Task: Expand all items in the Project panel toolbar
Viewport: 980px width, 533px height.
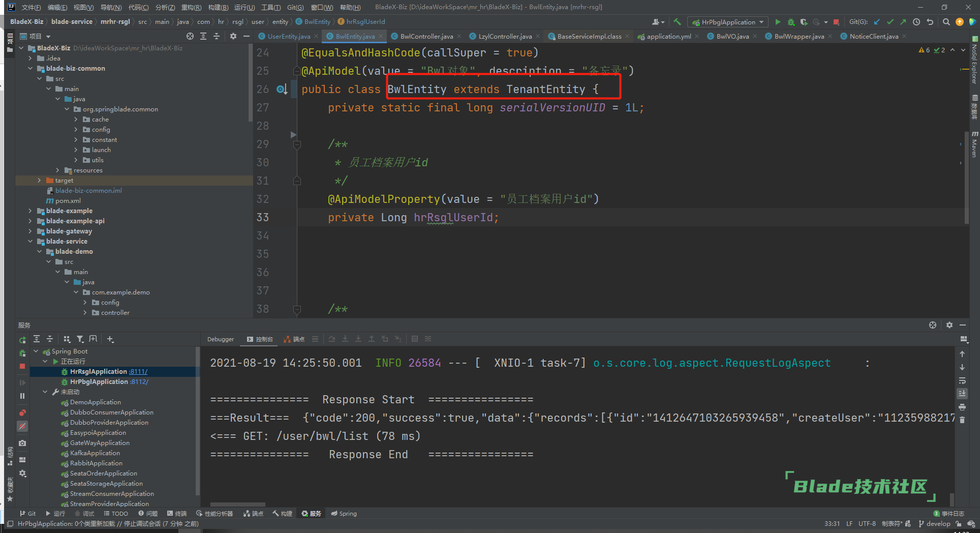Action: pos(203,36)
